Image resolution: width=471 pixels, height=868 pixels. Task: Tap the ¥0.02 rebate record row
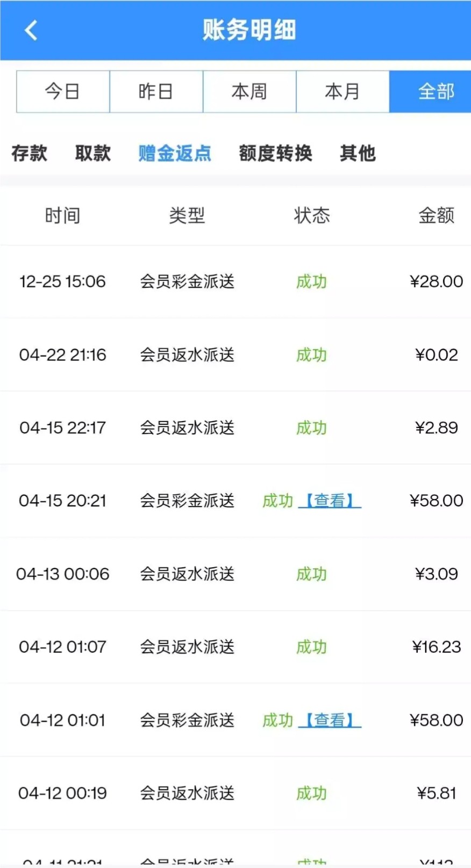coord(236,355)
